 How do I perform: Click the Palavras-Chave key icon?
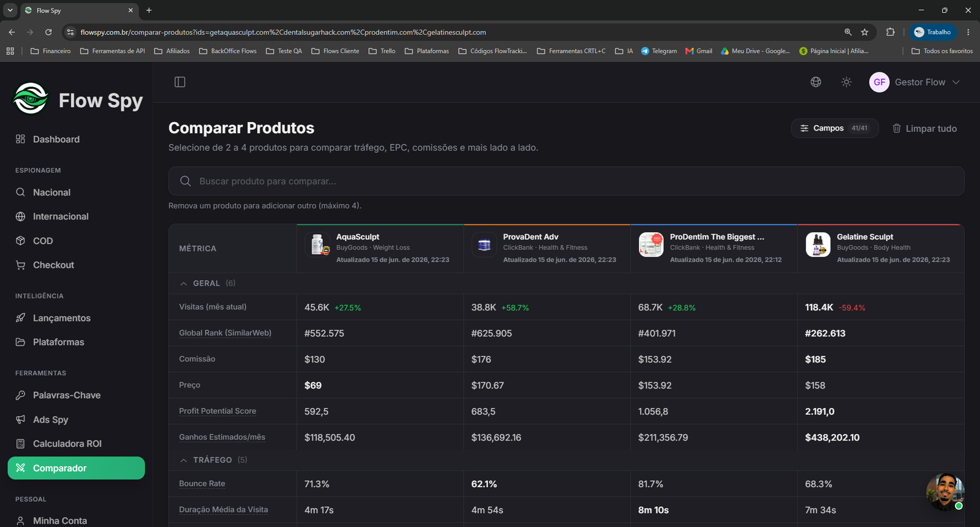coord(20,395)
